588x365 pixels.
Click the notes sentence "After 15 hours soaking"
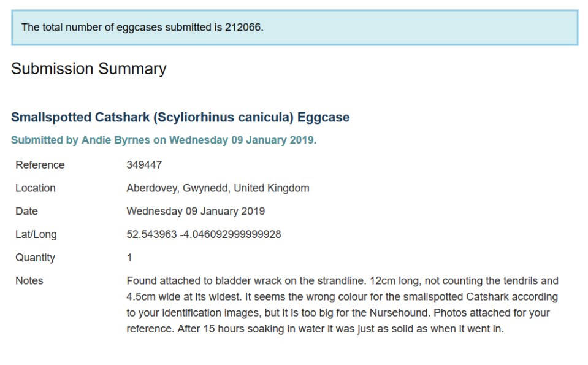(233, 329)
